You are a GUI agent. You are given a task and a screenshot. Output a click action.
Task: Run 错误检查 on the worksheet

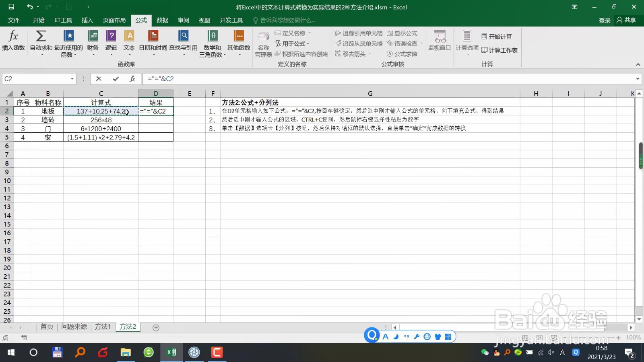[404, 43]
